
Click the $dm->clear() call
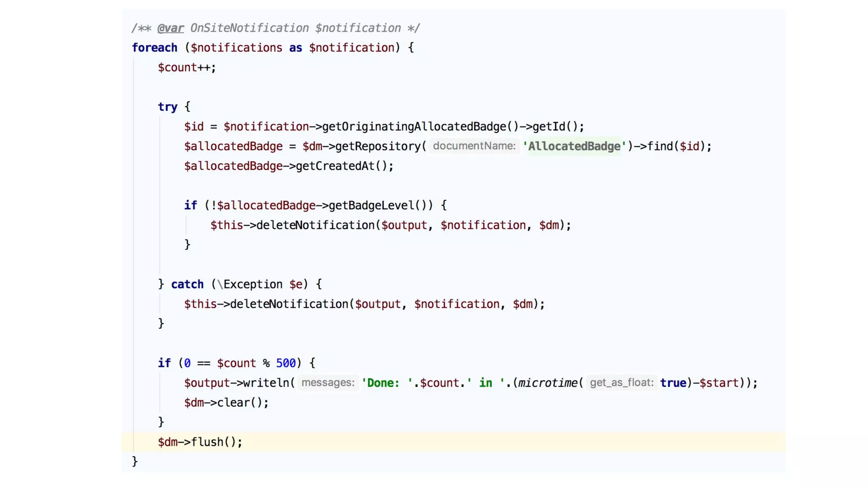click(226, 402)
